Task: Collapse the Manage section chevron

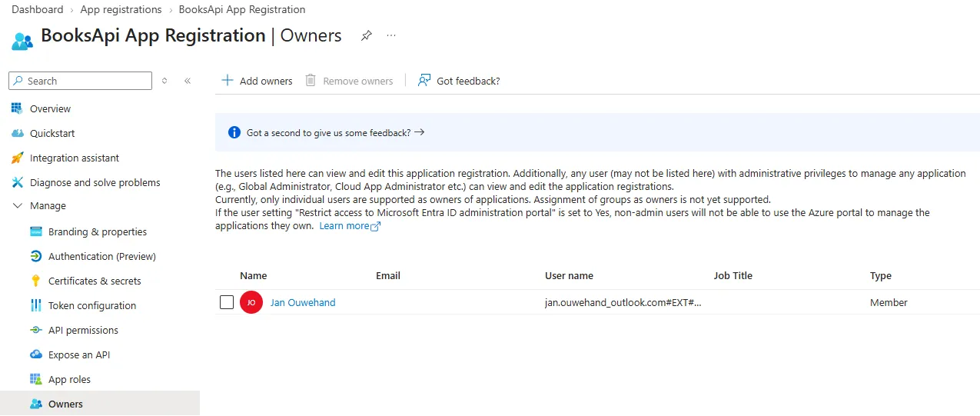Action: (x=17, y=205)
